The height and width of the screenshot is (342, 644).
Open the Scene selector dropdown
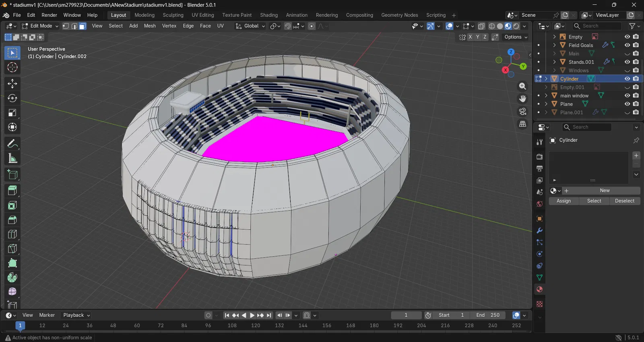pos(512,15)
